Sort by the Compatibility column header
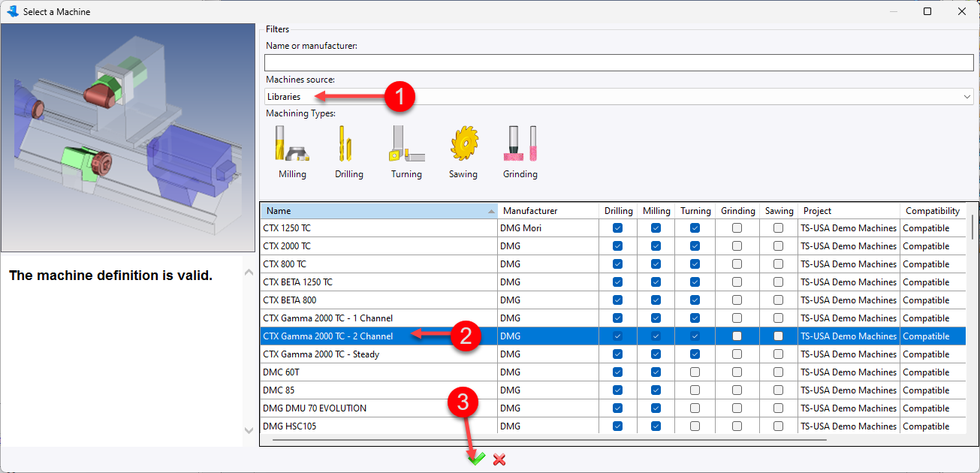Screen dimensions: 980x473 pos(933,211)
